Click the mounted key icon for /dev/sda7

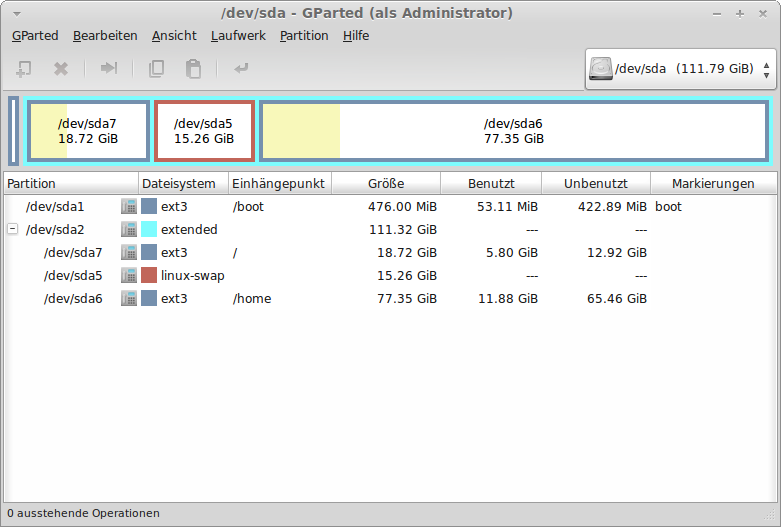(129, 252)
